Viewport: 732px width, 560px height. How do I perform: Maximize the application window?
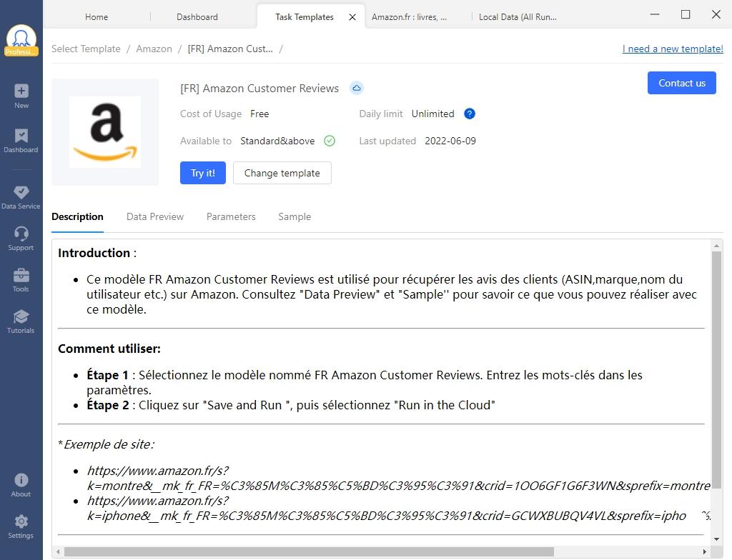click(686, 14)
